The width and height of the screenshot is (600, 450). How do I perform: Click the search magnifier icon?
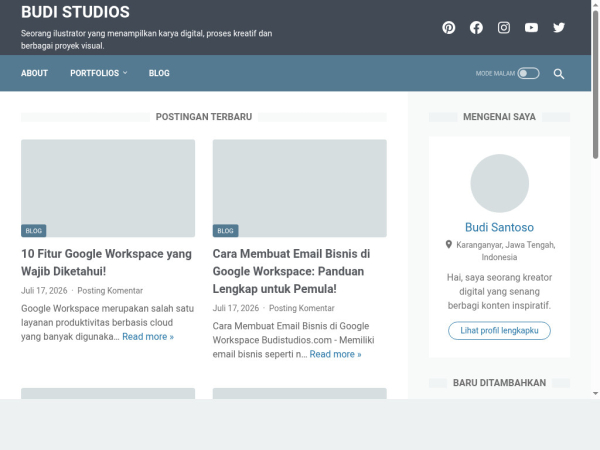point(559,73)
